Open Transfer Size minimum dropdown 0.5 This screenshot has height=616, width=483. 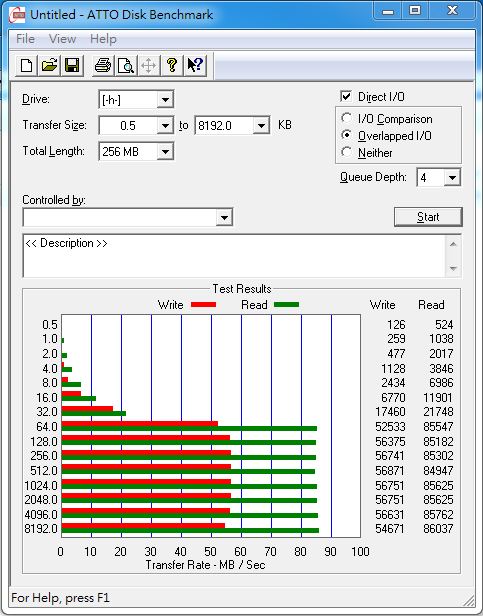coord(165,126)
